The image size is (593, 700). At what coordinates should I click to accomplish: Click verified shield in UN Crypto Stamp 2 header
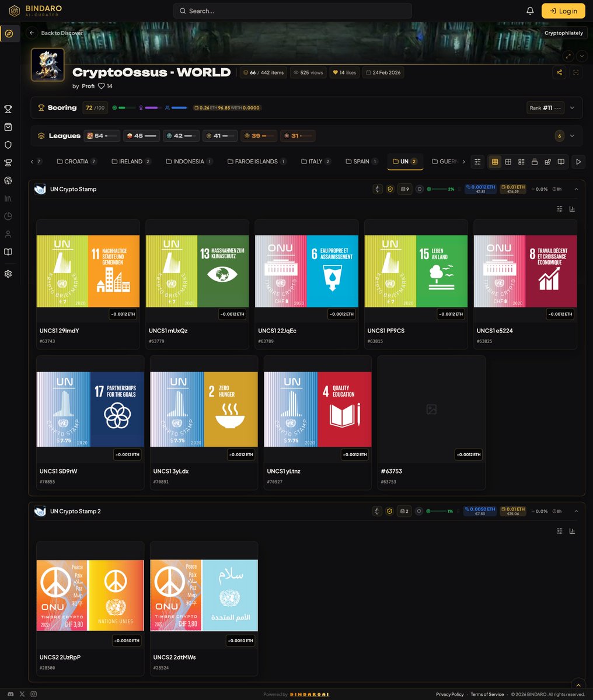coord(390,511)
